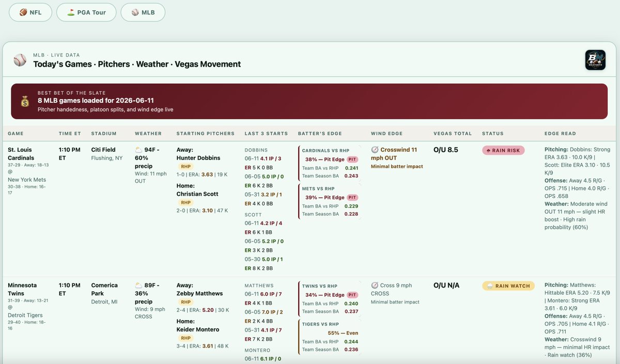Click the RHP badge under Hunter Dobbins
This screenshot has width=620, height=364.
click(186, 167)
